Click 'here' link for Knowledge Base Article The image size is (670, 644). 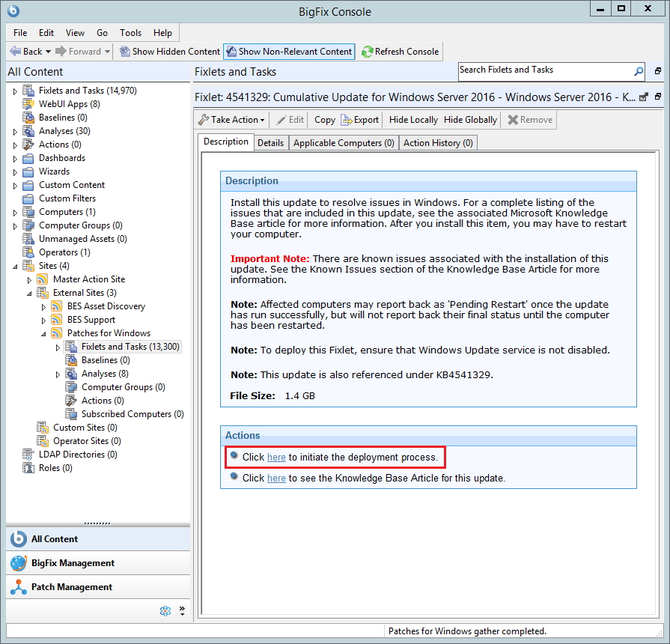[276, 479]
